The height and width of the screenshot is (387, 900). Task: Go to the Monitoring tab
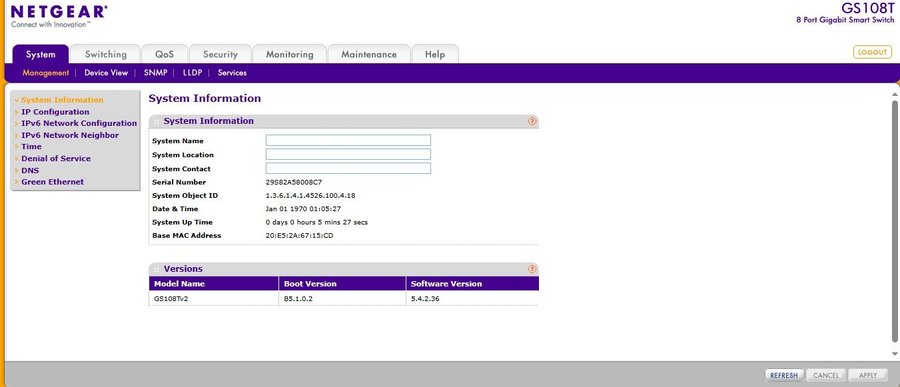point(289,54)
